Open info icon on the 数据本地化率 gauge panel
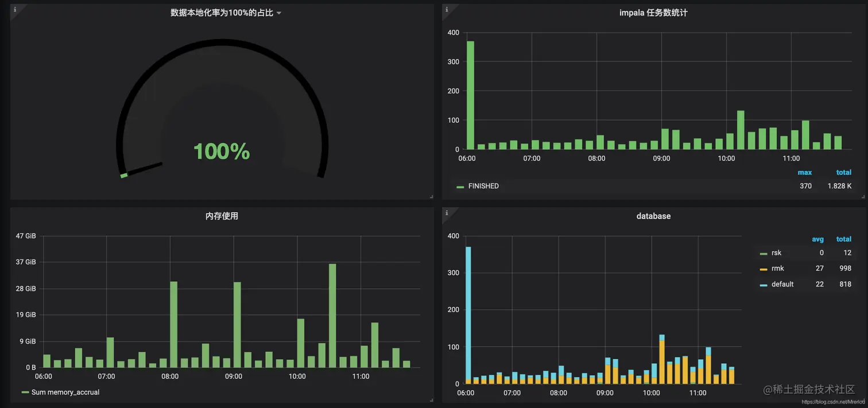This screenshot has width=868, height=408. coord(15,10)
